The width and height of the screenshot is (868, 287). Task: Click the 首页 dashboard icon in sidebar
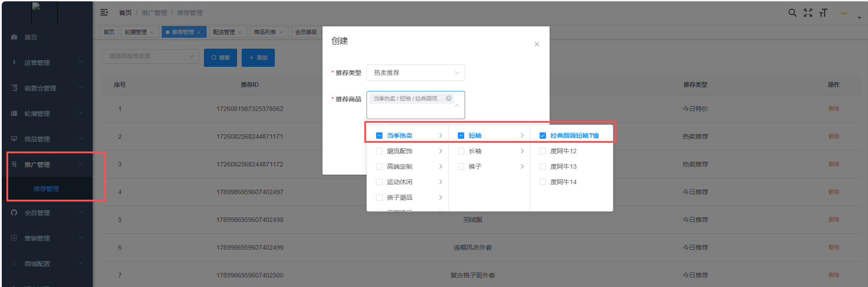point(14,37)
